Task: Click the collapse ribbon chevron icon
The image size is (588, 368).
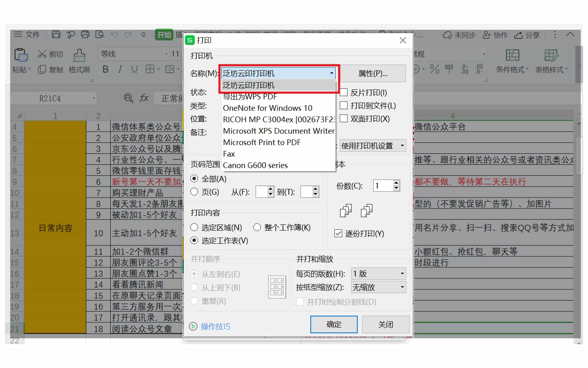Action: tap(570, 35)
